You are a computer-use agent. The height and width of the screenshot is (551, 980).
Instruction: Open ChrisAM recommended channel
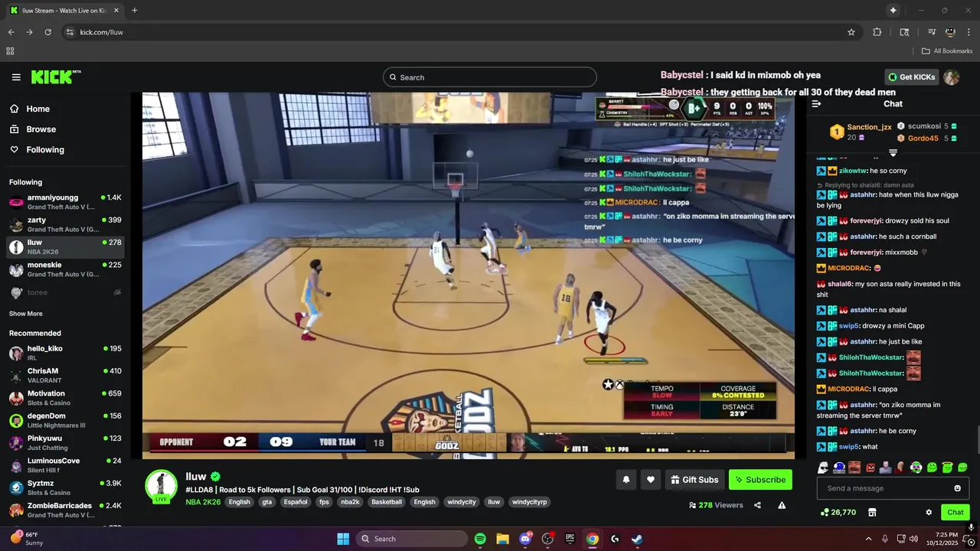65,375
